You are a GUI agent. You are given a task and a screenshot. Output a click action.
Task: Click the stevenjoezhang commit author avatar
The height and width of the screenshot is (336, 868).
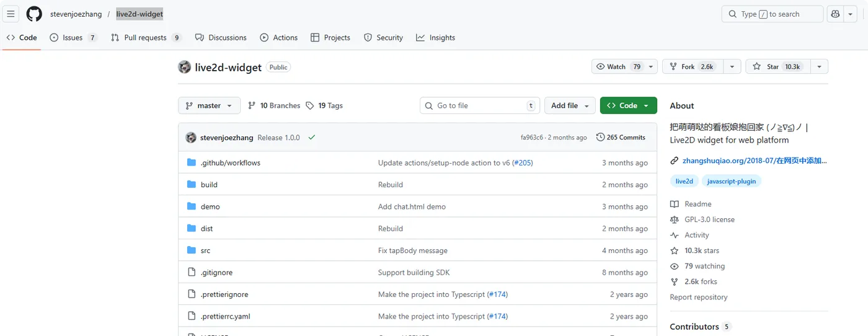click(191, 138)
